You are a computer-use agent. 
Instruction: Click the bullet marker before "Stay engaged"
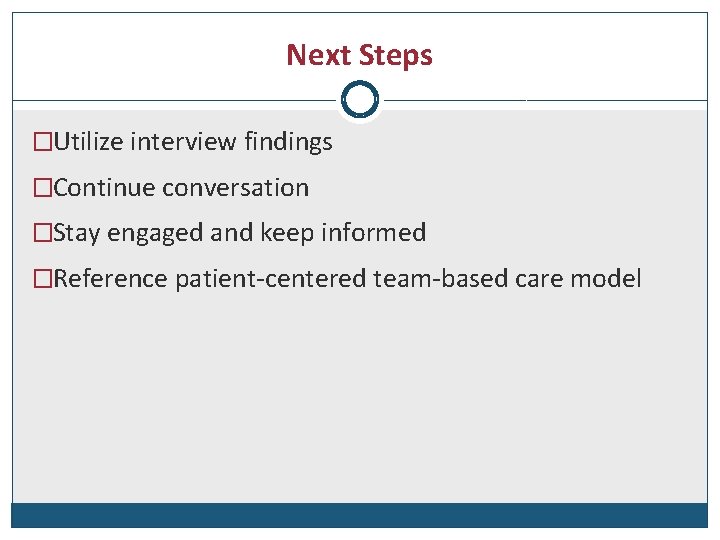42,234
